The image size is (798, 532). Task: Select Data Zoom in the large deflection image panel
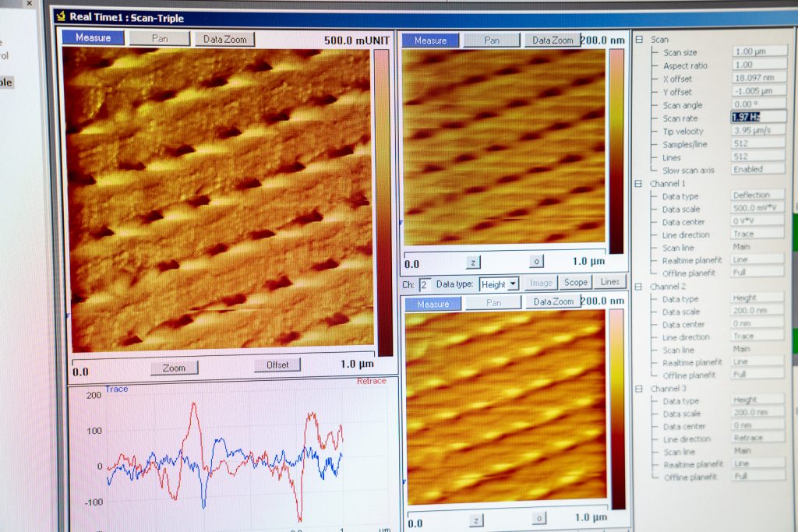point(224,39)
